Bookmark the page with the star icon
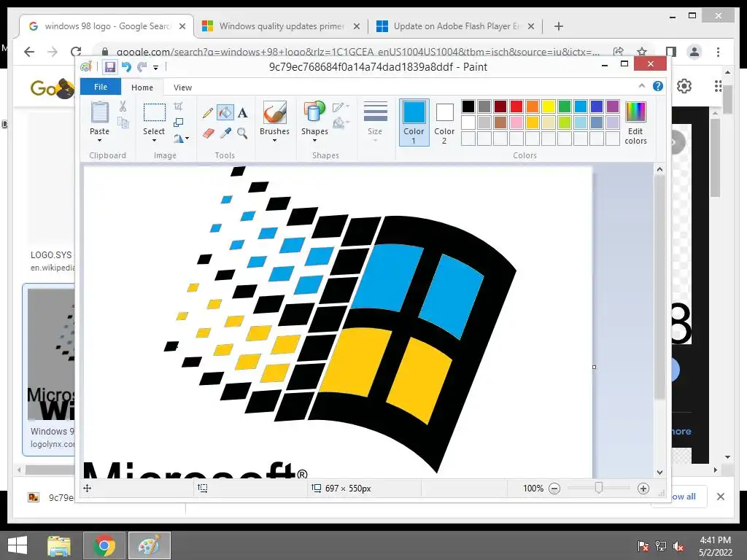Screen dimensions: 747x560 click(x=642, y=52)
